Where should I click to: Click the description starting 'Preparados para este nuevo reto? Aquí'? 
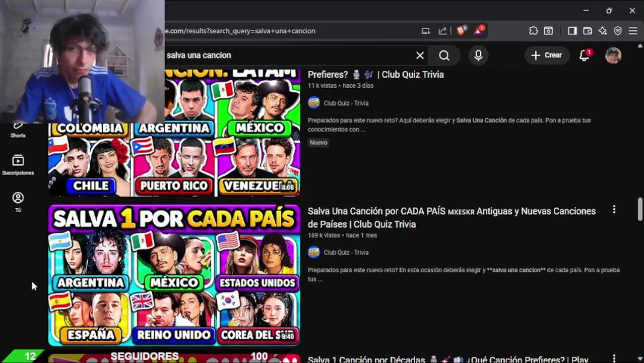coord(449,125)
